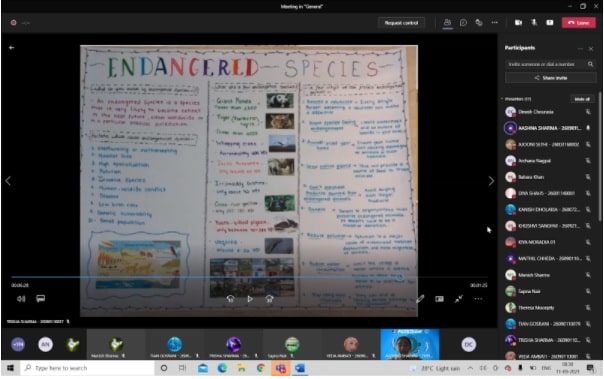Select participant Archana Nagpal
This screenshot has height=379, width=604.
pos(548,161)
